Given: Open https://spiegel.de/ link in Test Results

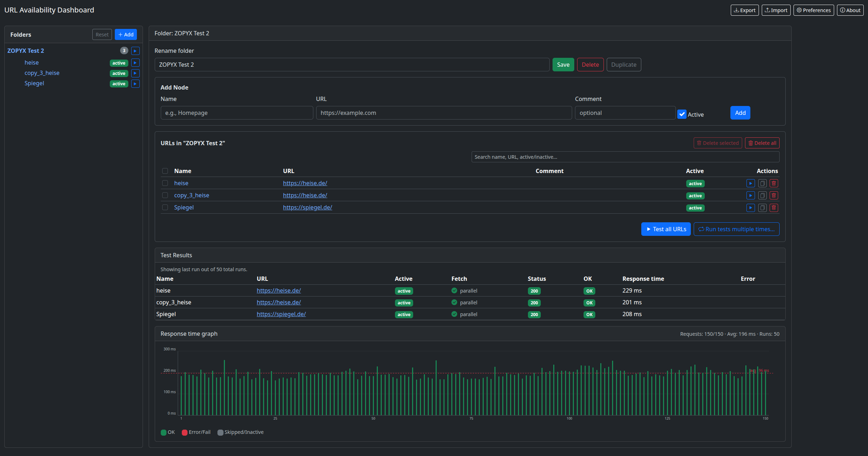Looking at the screenshot, I should coord(281,314).
